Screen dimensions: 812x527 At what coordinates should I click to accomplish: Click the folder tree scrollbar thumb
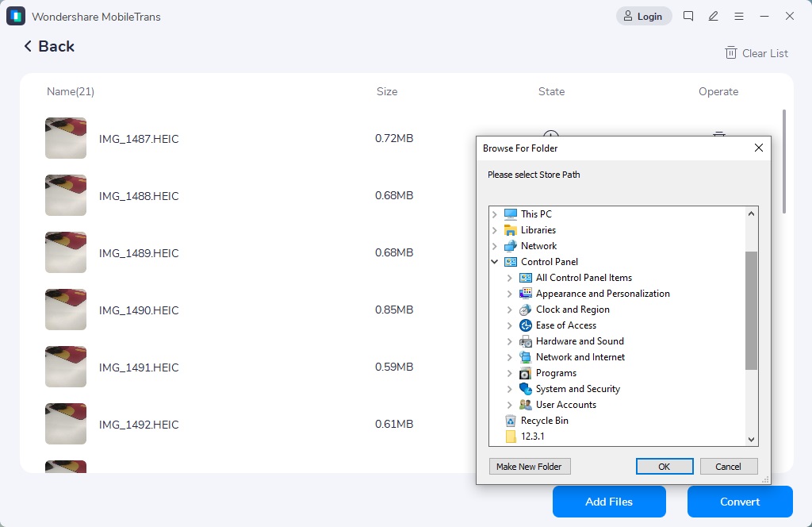click(752, 310)
